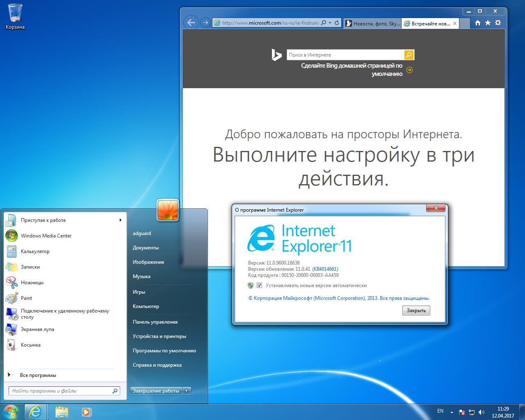Click Internet Explorer taskbar icon
Image resolution: width=525 pixels, height=420 pixels.
pyautogui.click(x=36, y=412)
